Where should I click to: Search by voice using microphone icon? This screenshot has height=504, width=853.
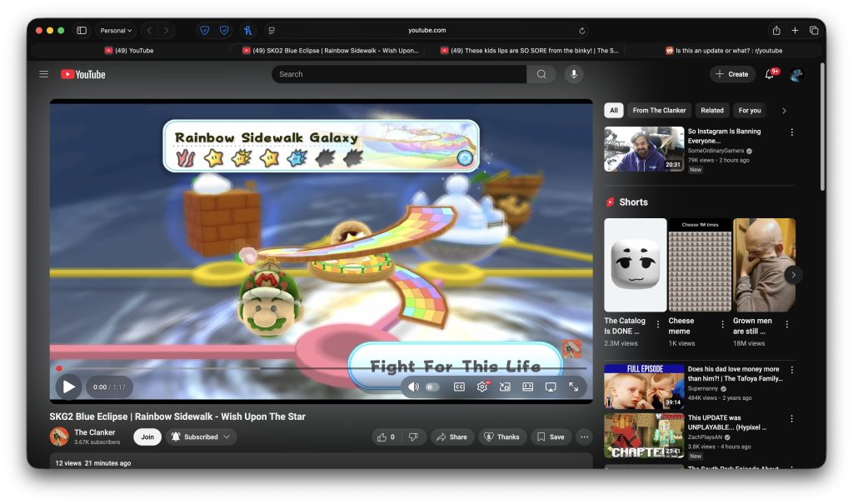coord(573,74)
